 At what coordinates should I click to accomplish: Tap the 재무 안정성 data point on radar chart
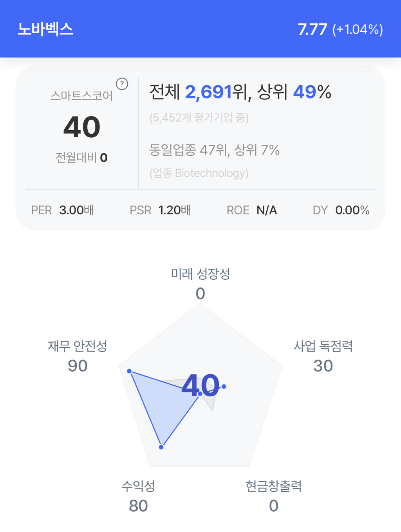tap(129, 371)
